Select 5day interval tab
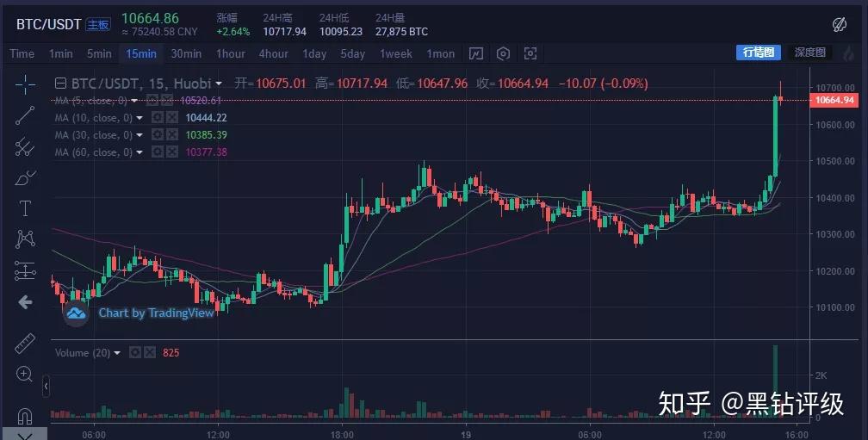Viewport: 868px width, 440px height. click(x=353, y=53)
